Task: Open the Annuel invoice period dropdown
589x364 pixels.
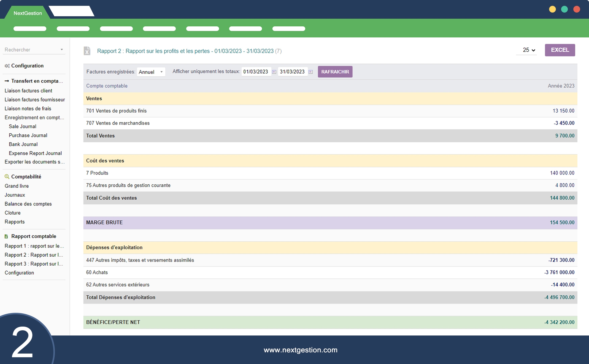Action: tap(151, 72)
